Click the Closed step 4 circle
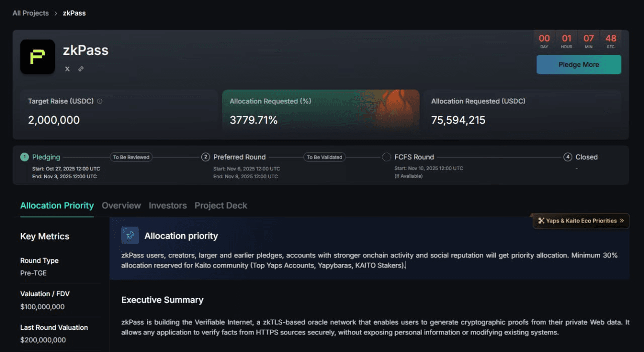 568,157
